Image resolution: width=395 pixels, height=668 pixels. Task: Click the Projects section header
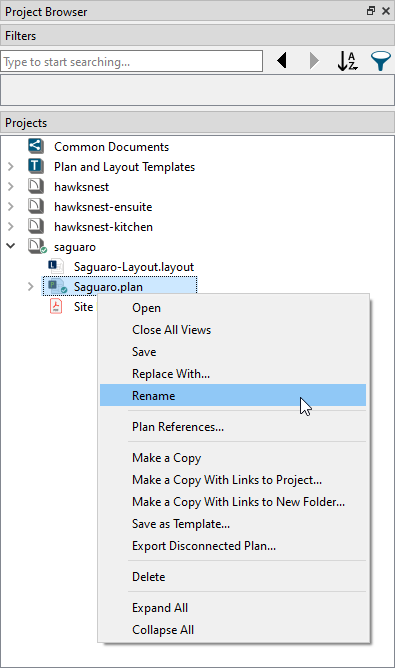tap(197, 123)
